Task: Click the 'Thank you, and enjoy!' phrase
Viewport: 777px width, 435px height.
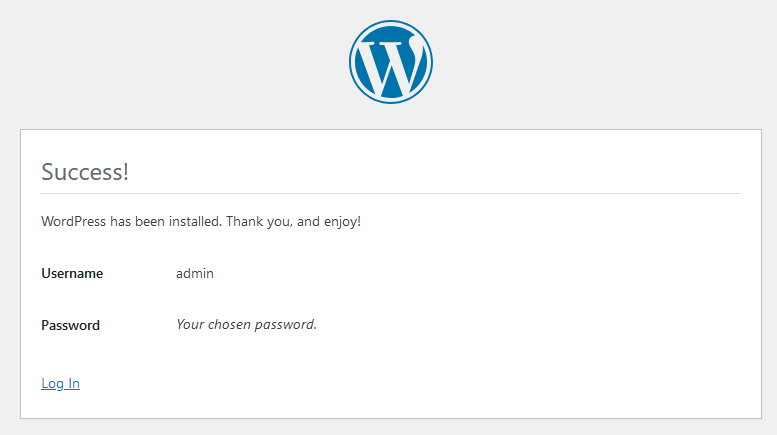Action: [x=293, y=221]
